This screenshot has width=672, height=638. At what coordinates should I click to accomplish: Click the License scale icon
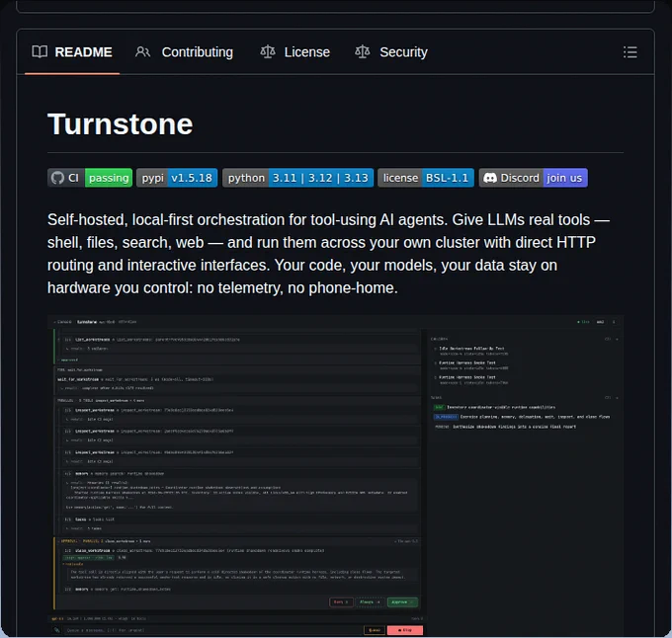click(268, 51)
